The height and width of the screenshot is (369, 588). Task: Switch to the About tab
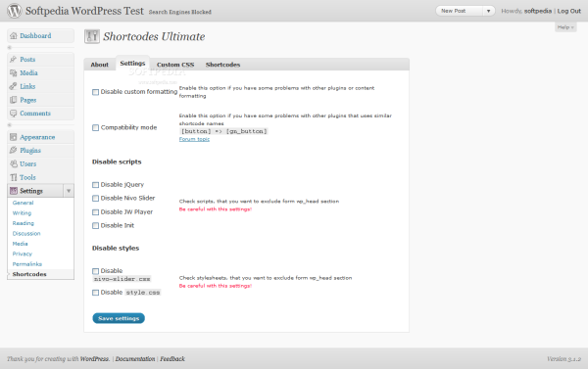(99, 65)
